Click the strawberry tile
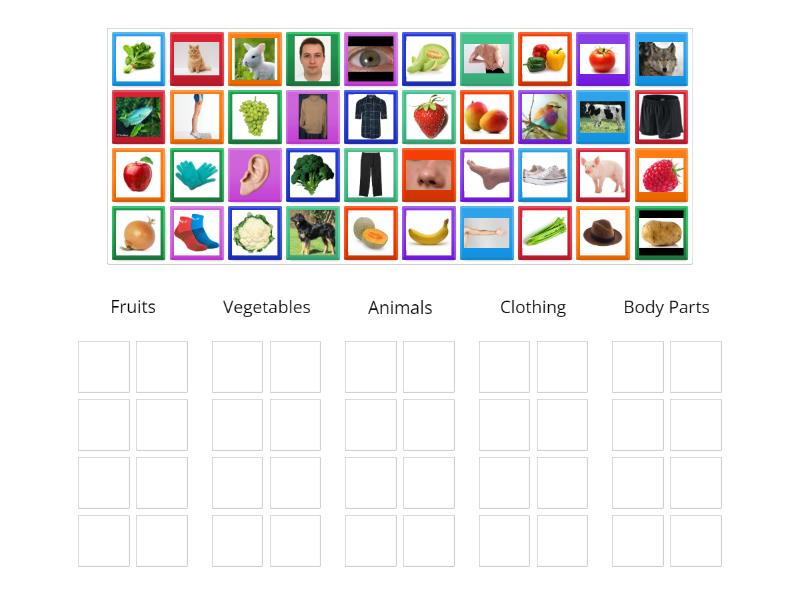This screenshot has width=800, height=600. [x=429, y=117]
